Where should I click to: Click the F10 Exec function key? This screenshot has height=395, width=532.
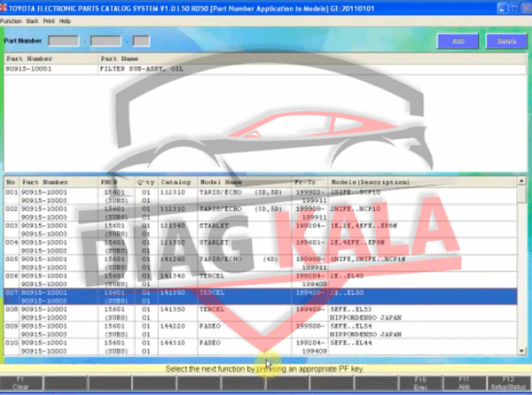[420, 383]
